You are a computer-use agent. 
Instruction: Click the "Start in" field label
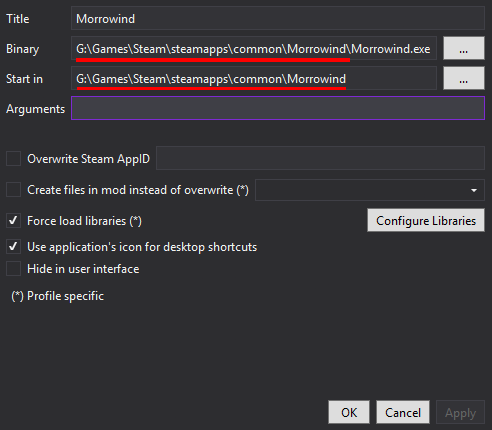tap(24, 79)
